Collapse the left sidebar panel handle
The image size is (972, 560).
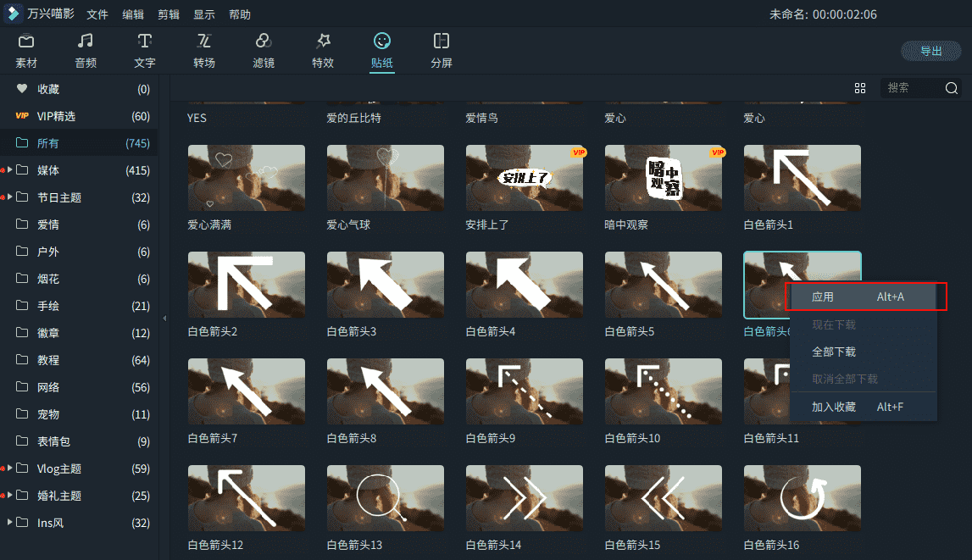tap(164, 319)
